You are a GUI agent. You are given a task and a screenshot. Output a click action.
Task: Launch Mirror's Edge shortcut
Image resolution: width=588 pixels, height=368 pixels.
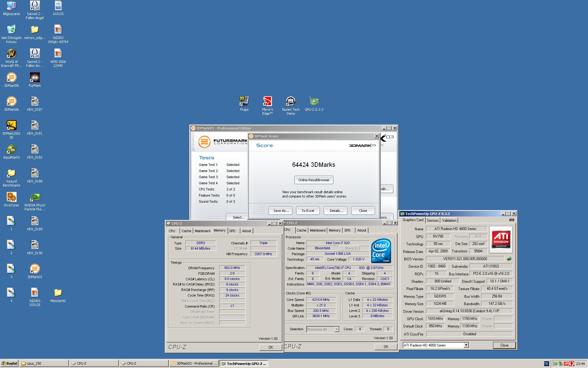click(x=267, y=106)
